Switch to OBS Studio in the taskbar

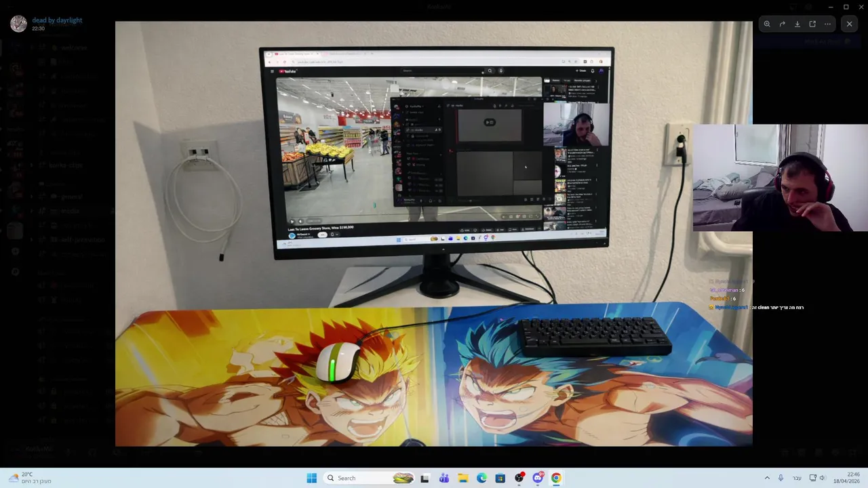click(519, 478)
